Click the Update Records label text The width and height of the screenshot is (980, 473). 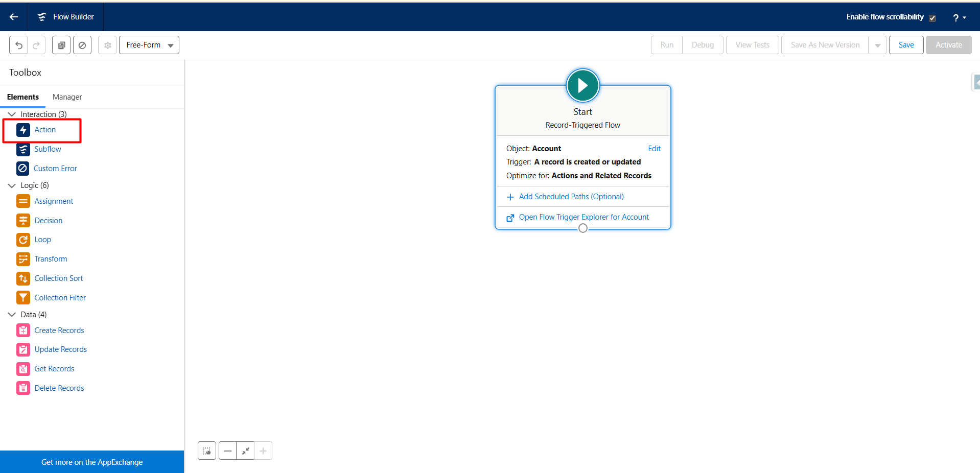(x=61, y=349)
